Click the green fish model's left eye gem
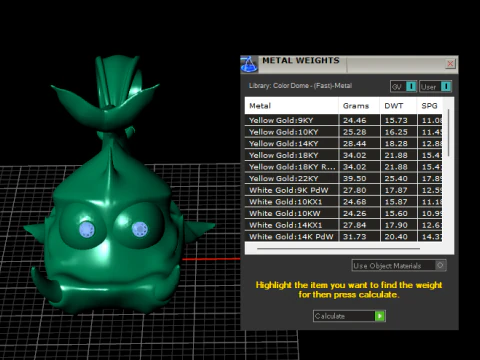The image size is (480, 360). pyautogui.click(x=87, y=230)
